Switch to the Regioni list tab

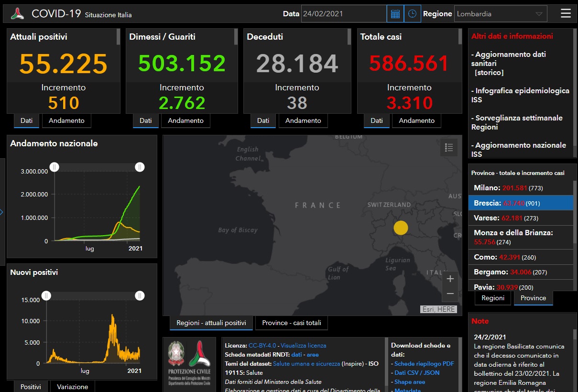point(493,298)
